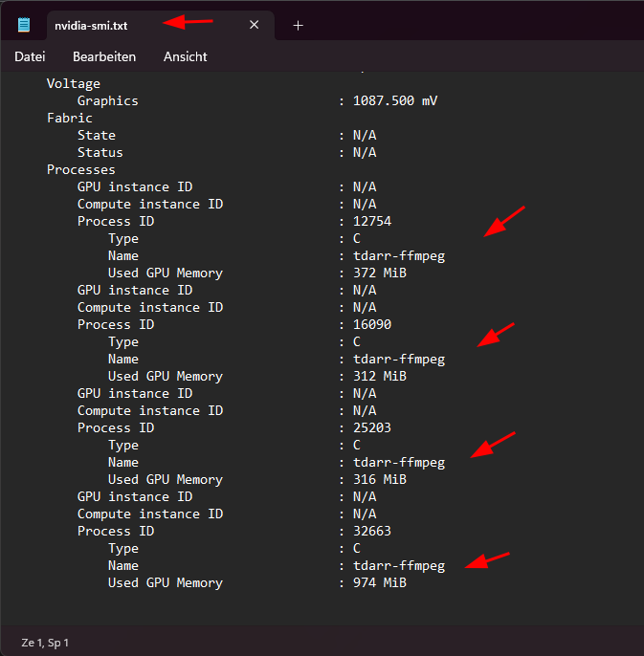Click the first Compute instance ID label
The width and height of the screenshot is (644, 656).
150,205
